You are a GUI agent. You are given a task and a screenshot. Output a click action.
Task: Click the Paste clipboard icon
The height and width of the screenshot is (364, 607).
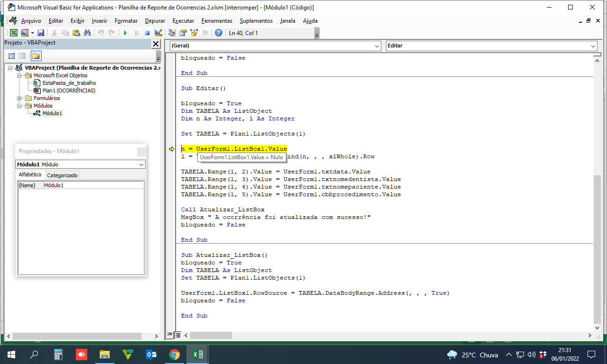coord(76,33)
